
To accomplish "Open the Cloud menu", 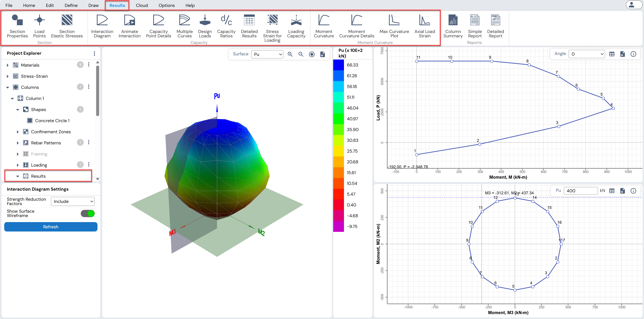I will click(x=142, y=5).
